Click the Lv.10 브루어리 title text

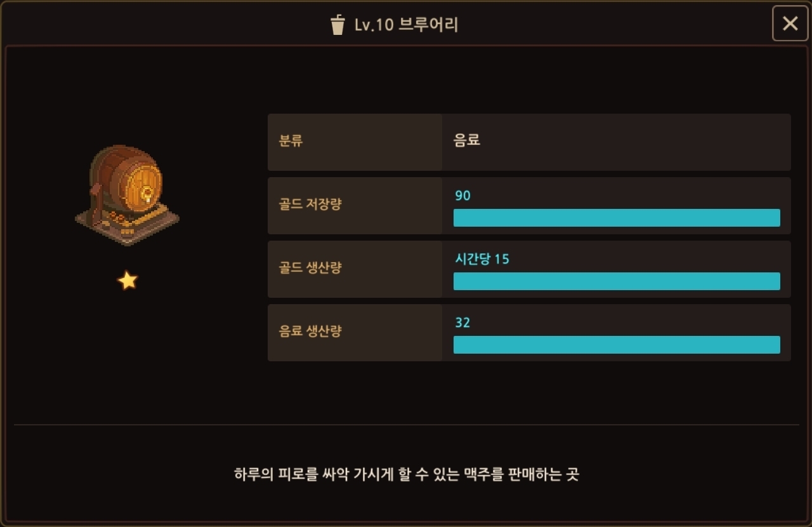pyautogui.click(x=406, y=25)
